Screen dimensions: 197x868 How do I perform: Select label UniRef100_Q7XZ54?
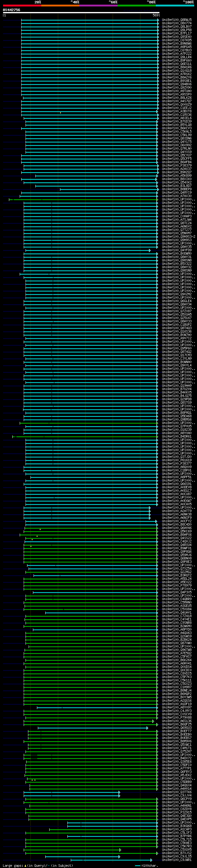pos(176,568)
